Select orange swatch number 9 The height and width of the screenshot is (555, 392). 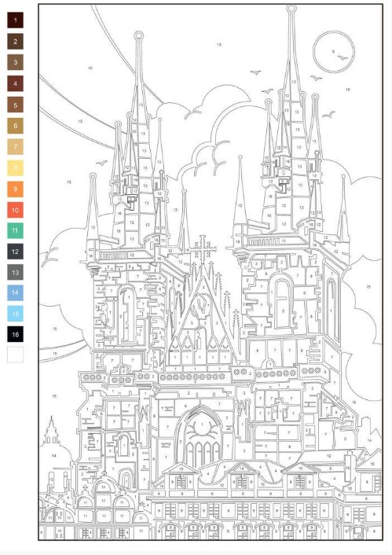pyautogui.click(x=15, y=189)
